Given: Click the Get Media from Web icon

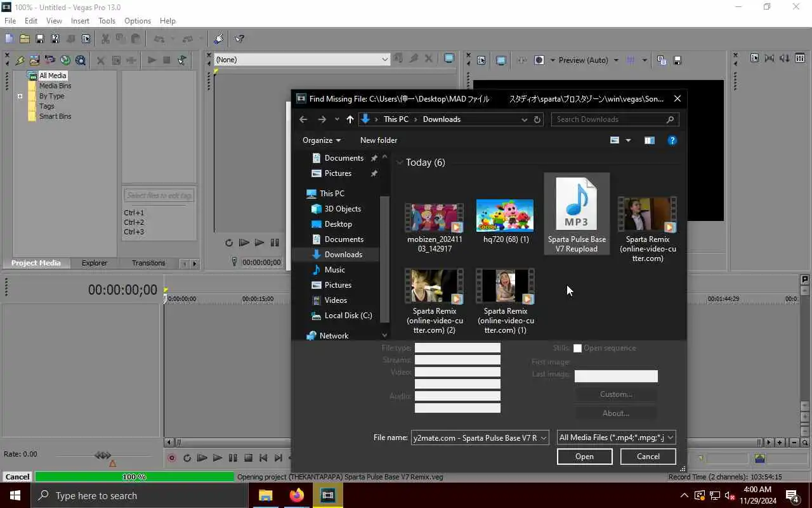Looking at the screenshot, I should click(81, 60).
